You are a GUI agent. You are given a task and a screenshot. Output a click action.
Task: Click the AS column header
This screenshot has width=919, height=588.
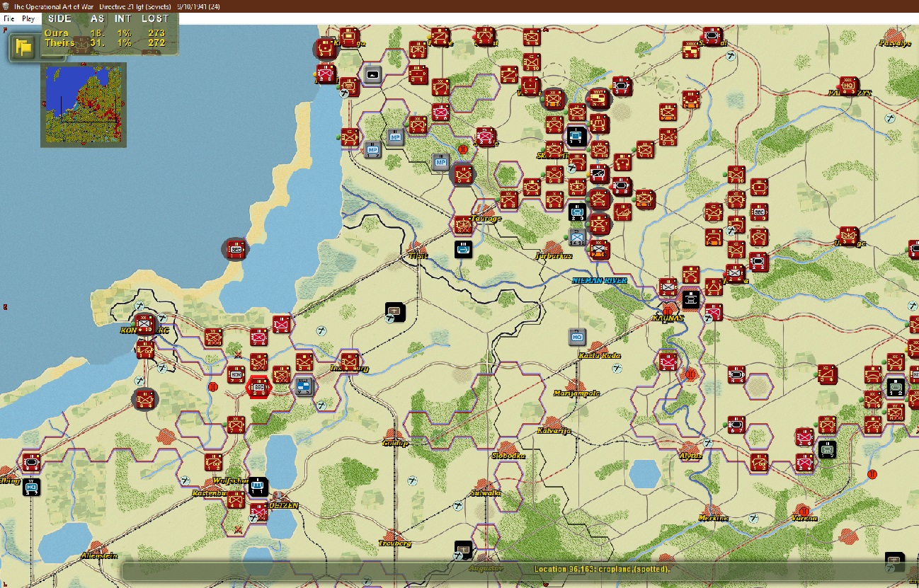pyautogui.click(x=98, y=18)
